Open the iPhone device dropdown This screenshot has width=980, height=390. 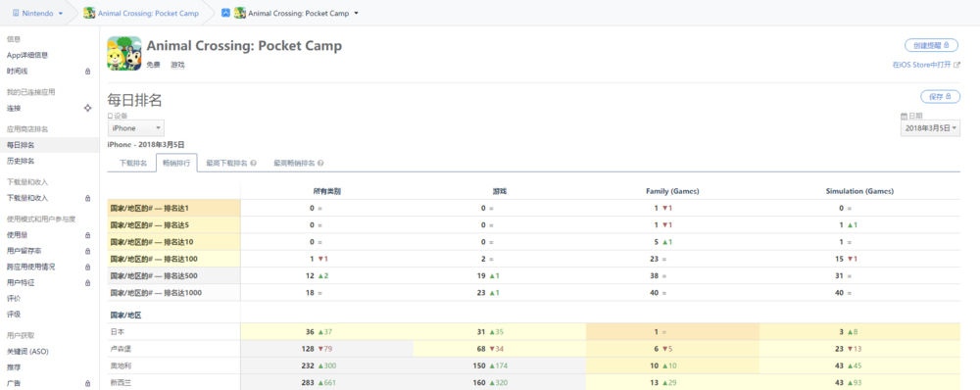click(x=135, y=128)
